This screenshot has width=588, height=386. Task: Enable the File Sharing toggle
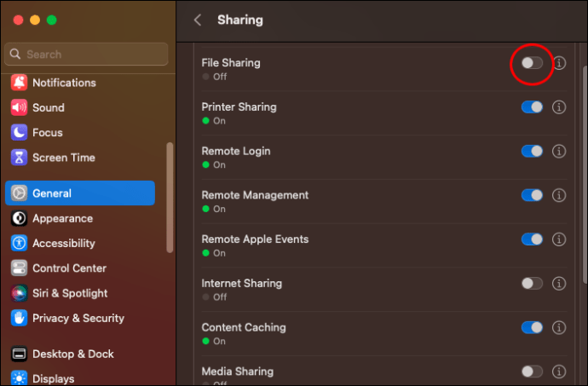(532, 63)
